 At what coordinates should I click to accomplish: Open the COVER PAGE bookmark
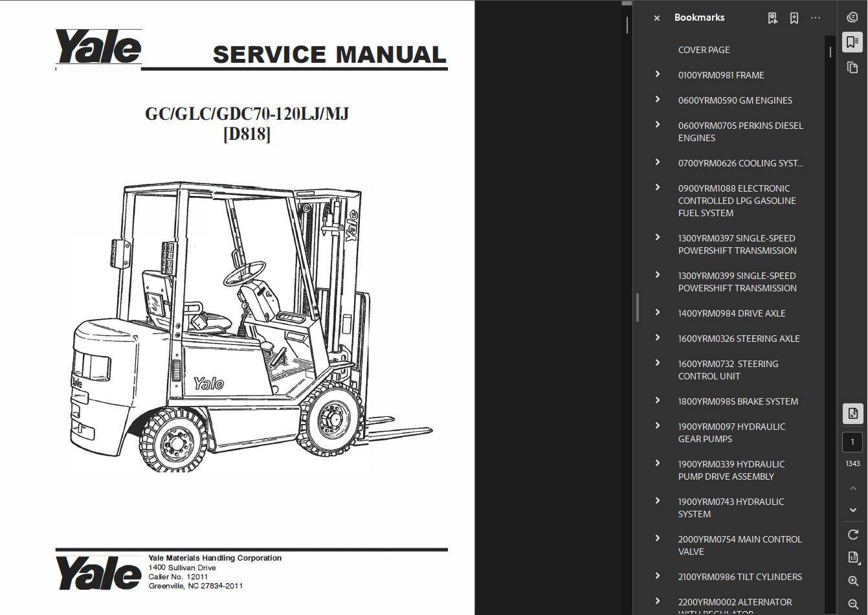point(704,50)
